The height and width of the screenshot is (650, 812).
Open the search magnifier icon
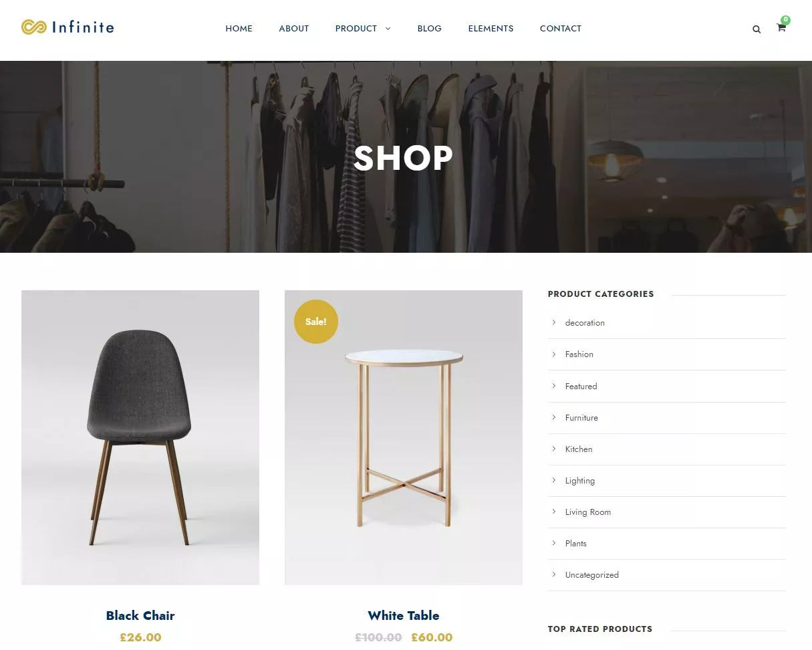[757, 29]
